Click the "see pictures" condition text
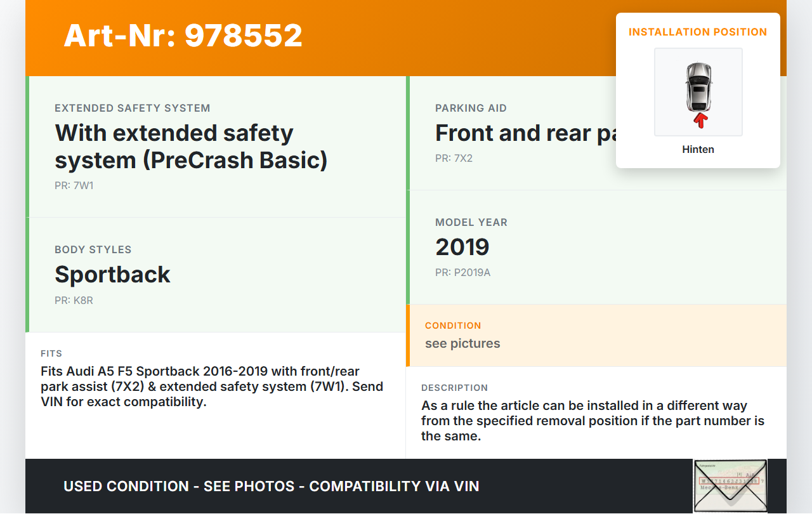The height and width of the screenshot is (514, 812). 462,343
